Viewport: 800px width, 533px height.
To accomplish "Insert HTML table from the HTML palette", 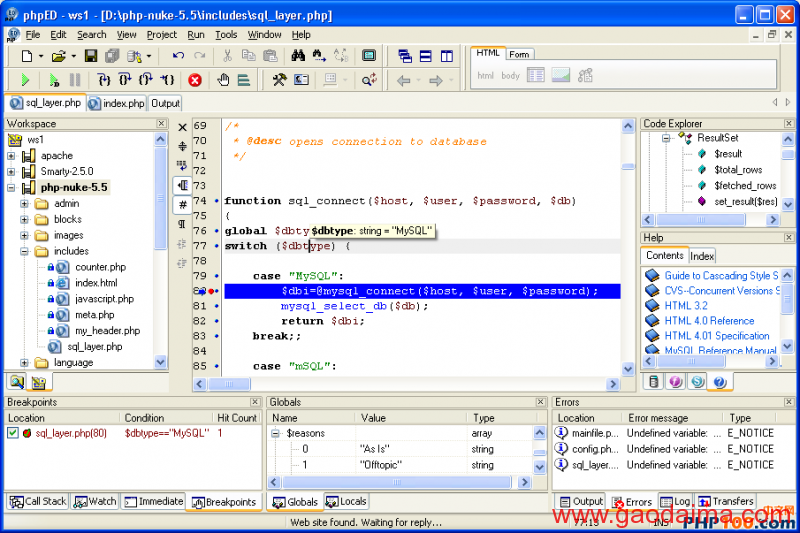I will [536, 75].
